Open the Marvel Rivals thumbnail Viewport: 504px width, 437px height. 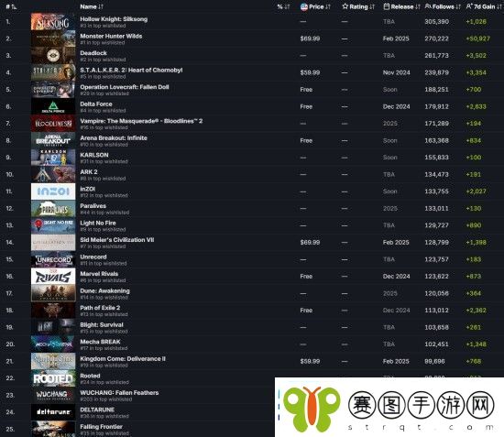pyautogui.click(x=53, y=277)
